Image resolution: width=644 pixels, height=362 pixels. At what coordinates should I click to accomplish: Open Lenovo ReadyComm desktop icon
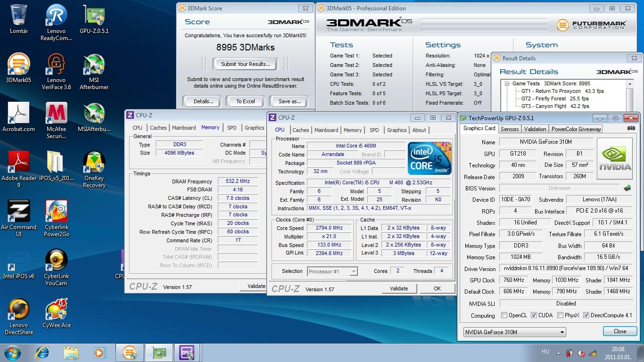click(x=56, y=23)
